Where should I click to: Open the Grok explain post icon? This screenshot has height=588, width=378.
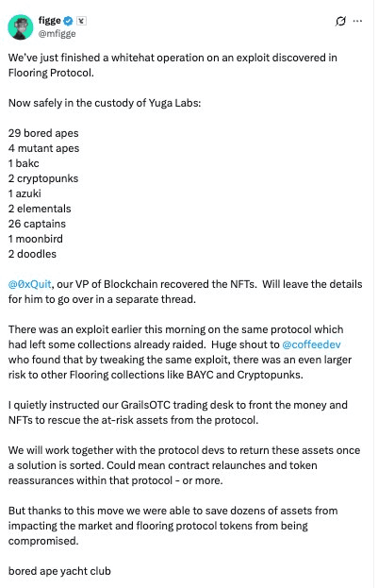point(340,22)
